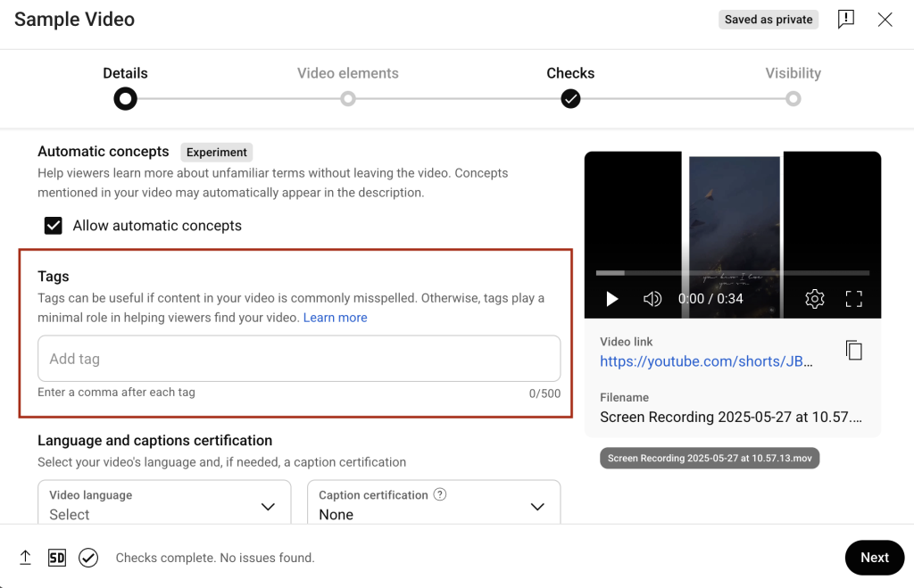Enter fullscreen in the video preview
Image resolution: width=914 pixels, height=588 pixels.
(x=854, y=299)
